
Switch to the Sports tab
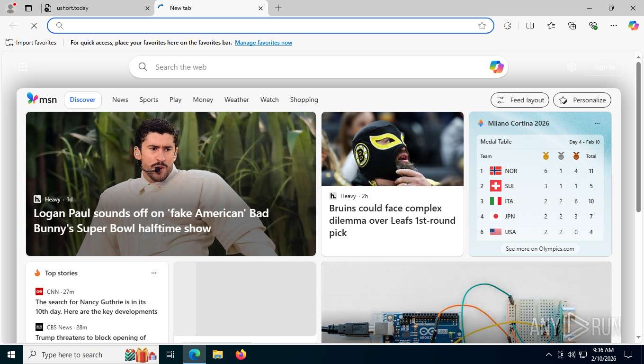pyautogui.click(x=149, y=100)
